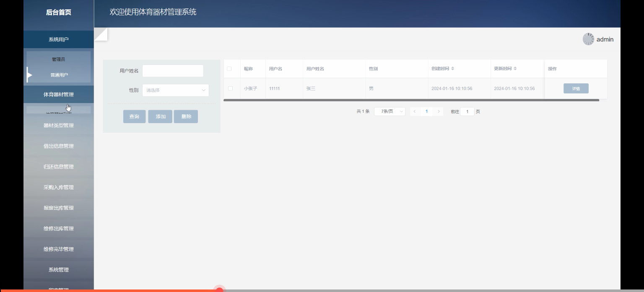
Task: Expand 借出信息管理 in the sidebar
Action: (x=59, y=146)
